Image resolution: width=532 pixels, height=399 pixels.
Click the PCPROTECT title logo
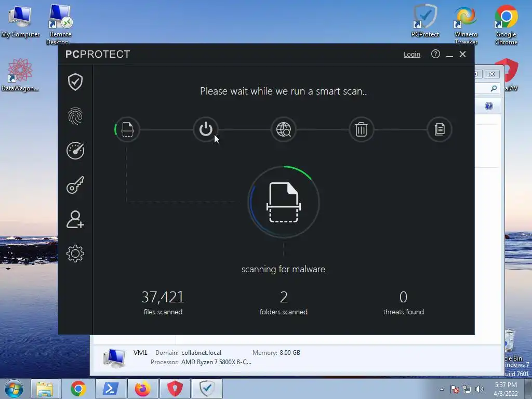click(x=98, y=54)
